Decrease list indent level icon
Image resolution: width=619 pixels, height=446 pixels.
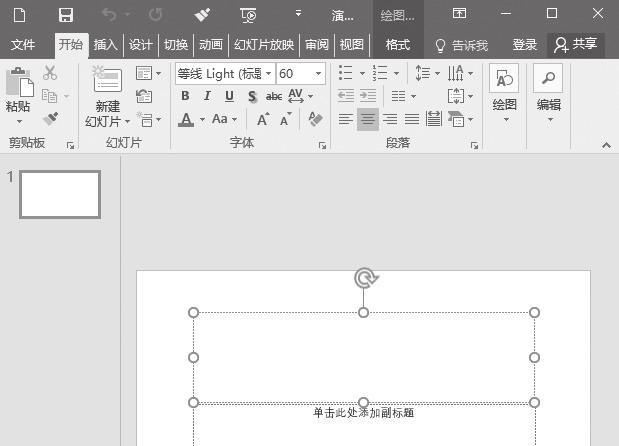[346, 96]
